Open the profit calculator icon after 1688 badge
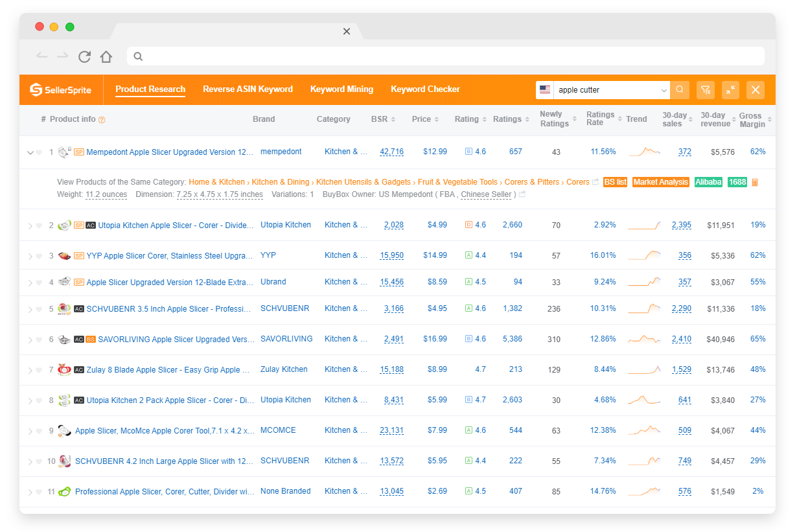 tap(754, 182)
